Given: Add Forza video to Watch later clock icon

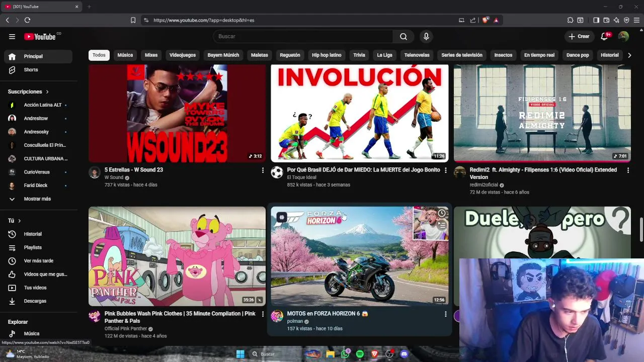Looking at the screenshot, I should [x=441, y=213].
